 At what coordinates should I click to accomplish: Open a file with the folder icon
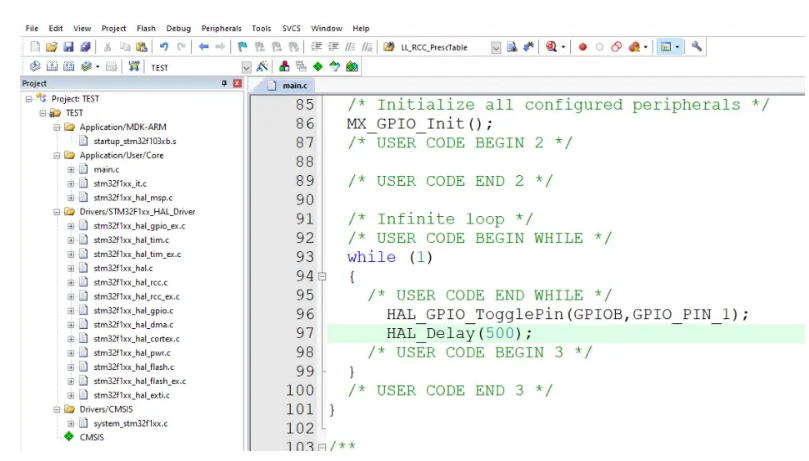pos(51,47)
